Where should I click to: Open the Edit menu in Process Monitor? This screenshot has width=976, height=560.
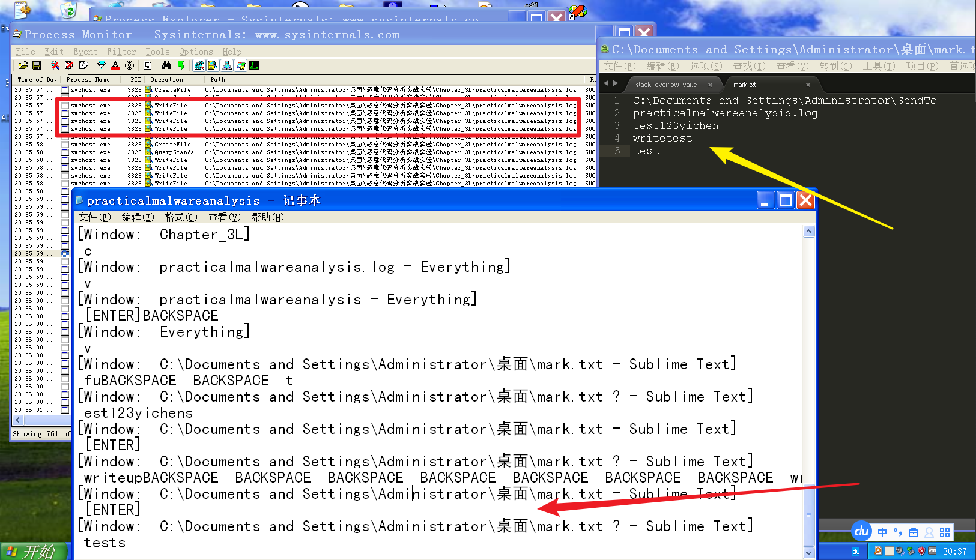coord(54,52)
